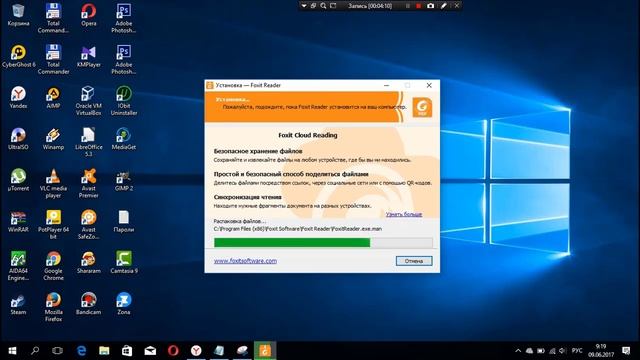Open the volume control in tray
Image resolution: width=640 pixels, height=360 pixels.
563,351
